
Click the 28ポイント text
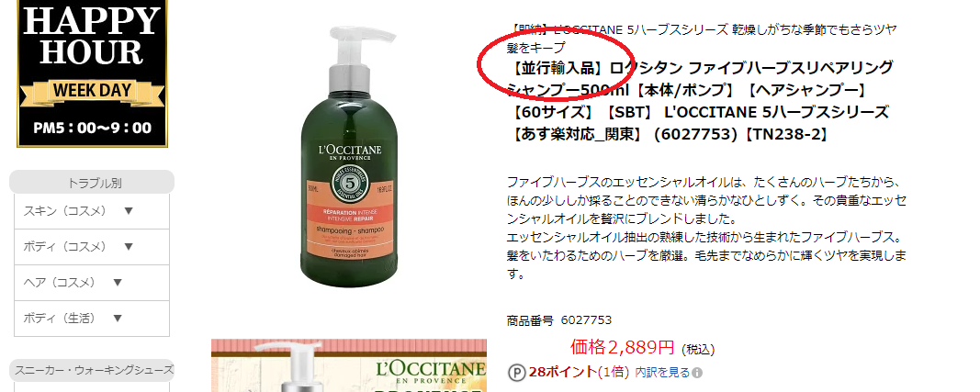[562, 373]
